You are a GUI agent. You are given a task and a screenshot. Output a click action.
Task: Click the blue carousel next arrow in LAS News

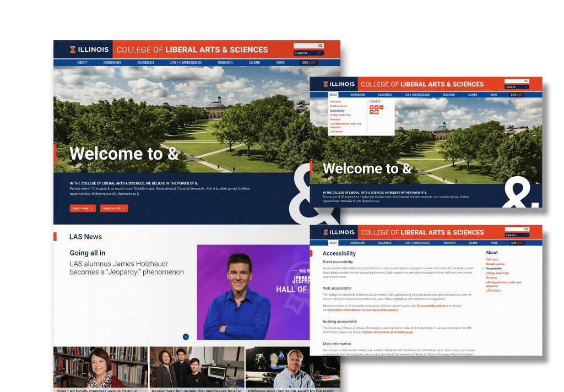(x=186, y=336)
